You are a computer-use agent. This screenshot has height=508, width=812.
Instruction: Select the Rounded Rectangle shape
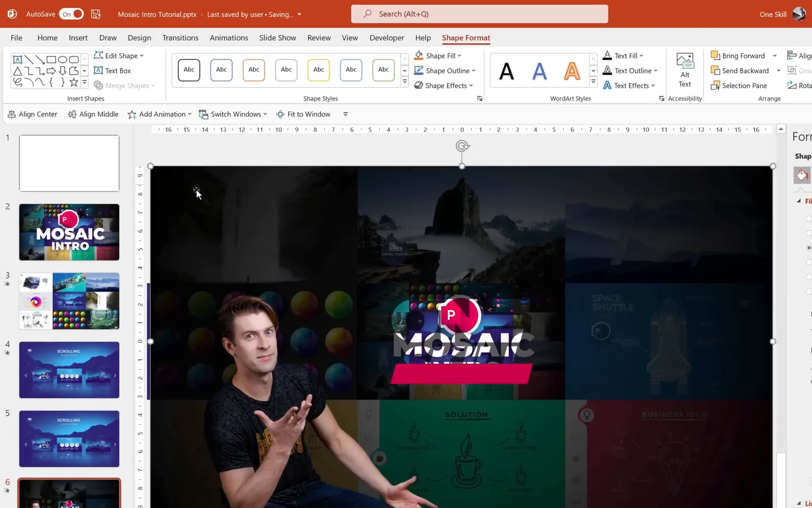(x=74, y=60)
